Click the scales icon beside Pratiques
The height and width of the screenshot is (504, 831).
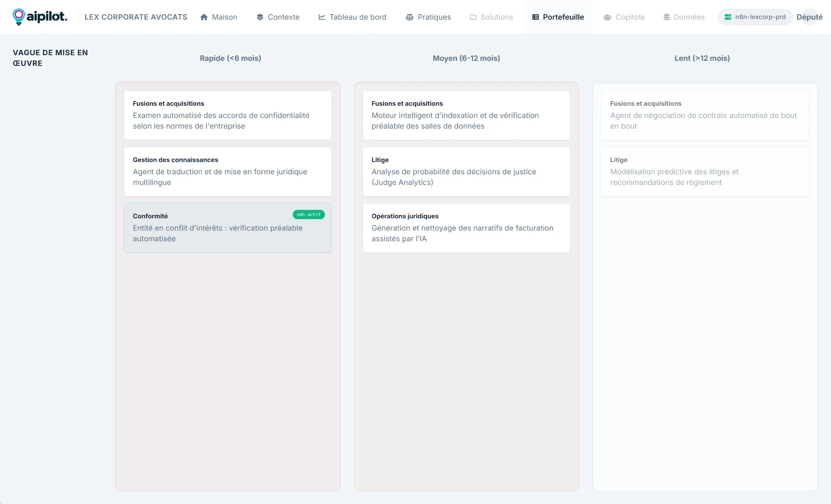(x=410, y=17)
